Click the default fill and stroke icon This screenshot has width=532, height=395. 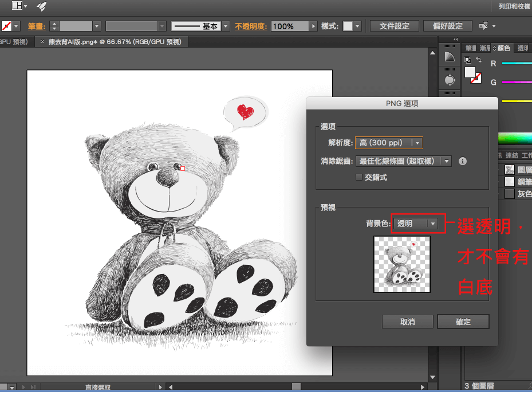coord(467,60)
